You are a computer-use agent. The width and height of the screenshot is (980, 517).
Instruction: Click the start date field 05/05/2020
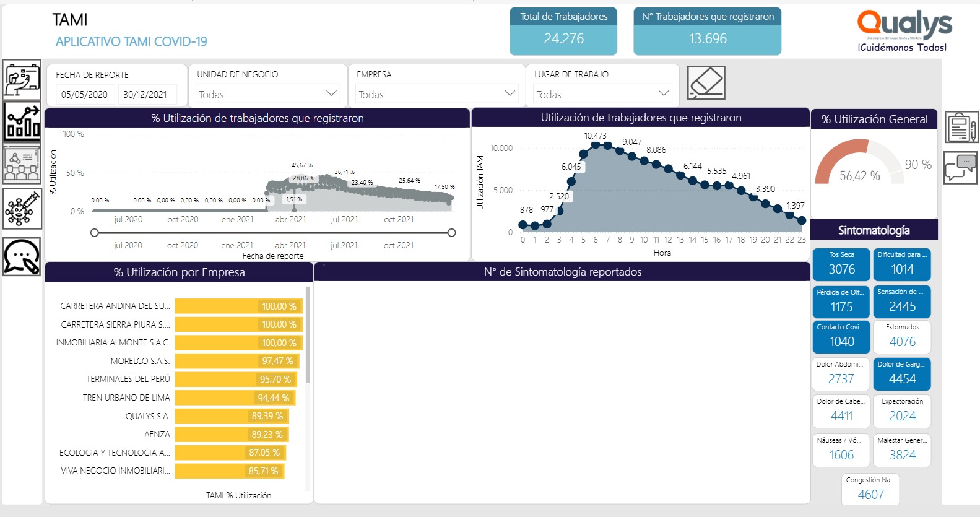coord(84,95)
